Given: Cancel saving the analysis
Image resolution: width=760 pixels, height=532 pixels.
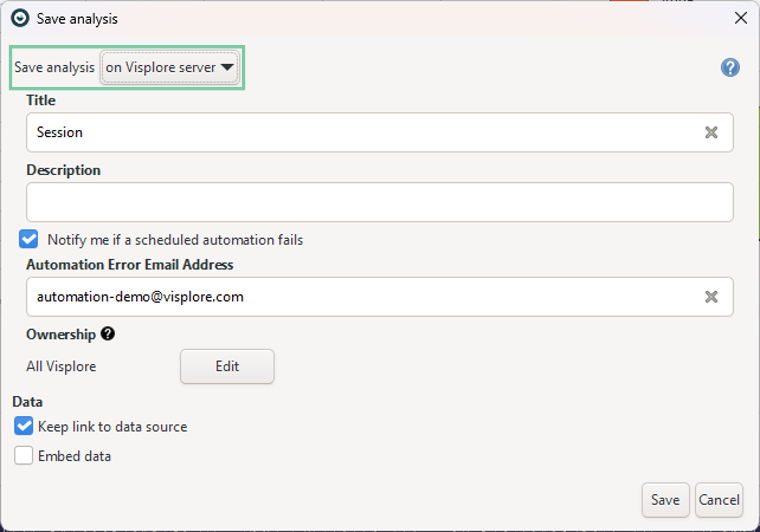Looking at the screenshot, I should point(719,500).
